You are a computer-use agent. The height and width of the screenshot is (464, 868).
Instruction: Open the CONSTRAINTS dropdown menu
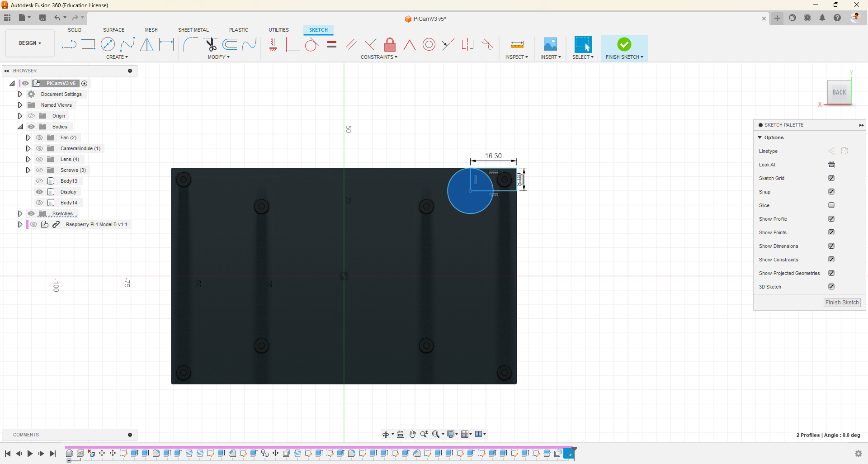click(x=379, y=57)
